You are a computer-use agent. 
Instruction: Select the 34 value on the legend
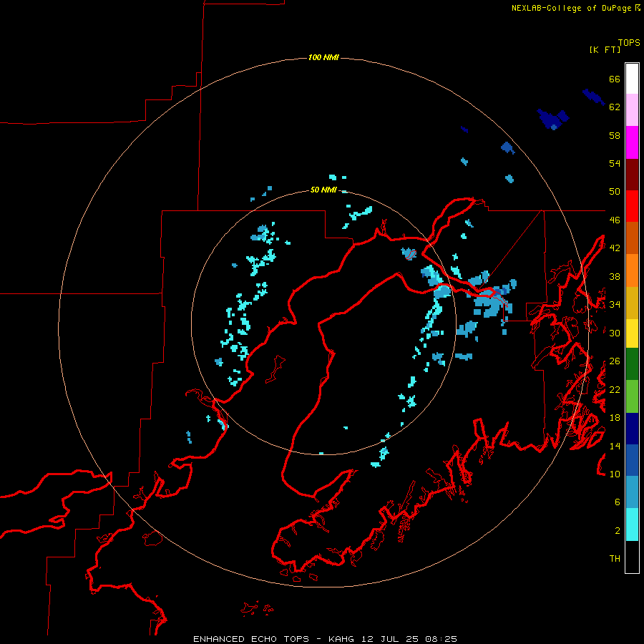tap(615, 305)
